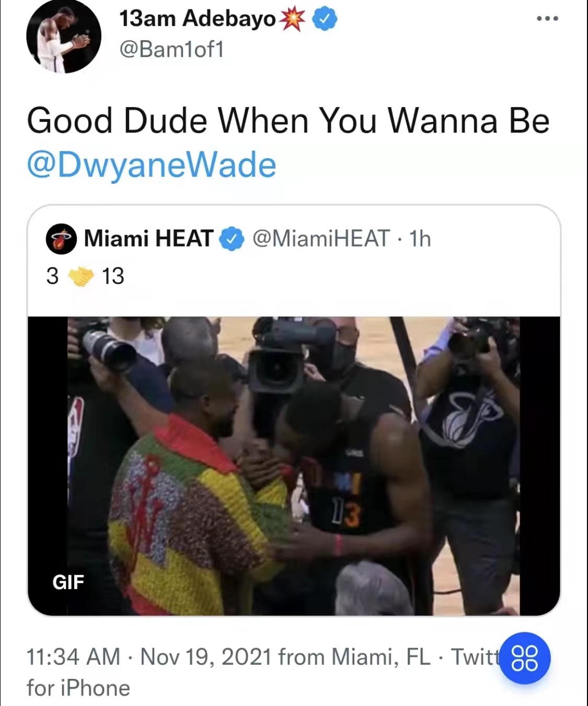
Task: Tap the 'from Miami, FL' location
Action: (355, 657)
